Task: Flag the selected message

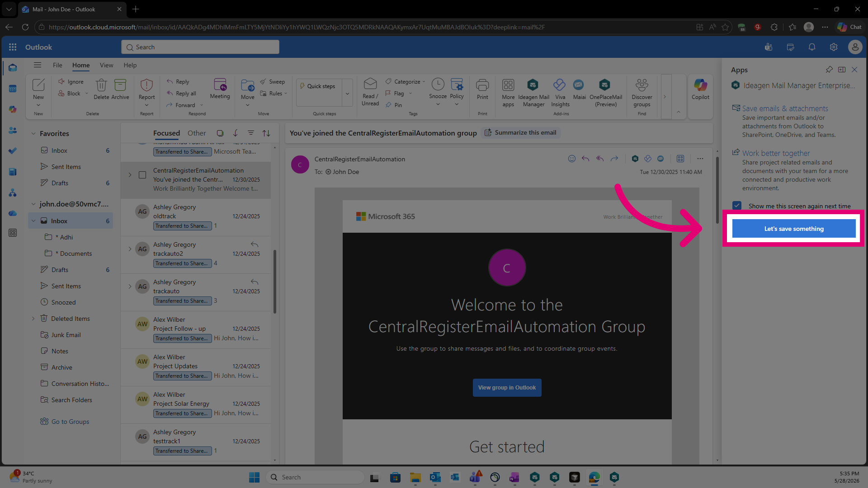Action: point(395,94)
